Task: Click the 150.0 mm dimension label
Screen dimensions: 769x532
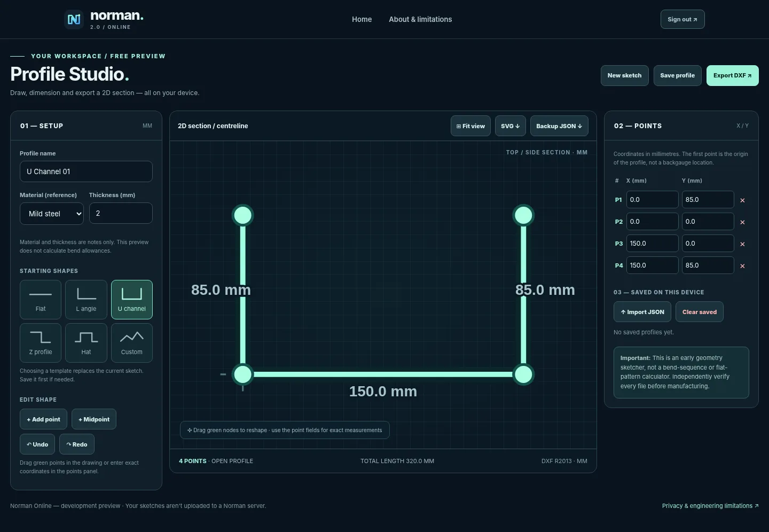Action: point(383,392)
